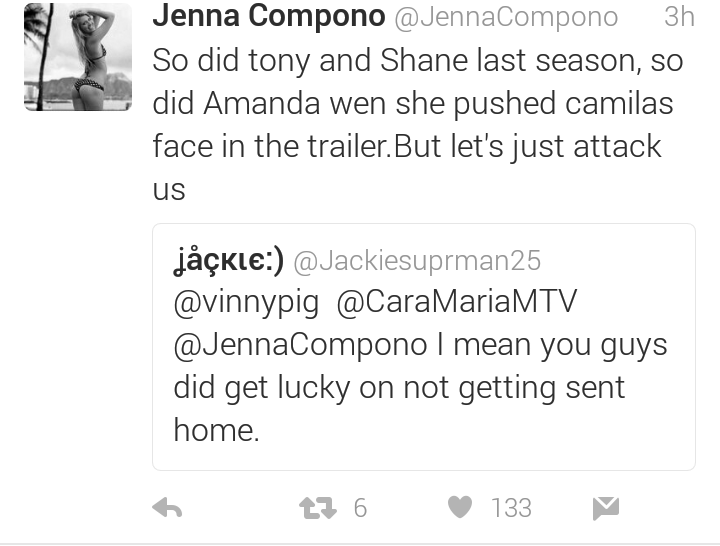
Task: Retweet this tweet using the arrows icon
Action: pos(317,508)
